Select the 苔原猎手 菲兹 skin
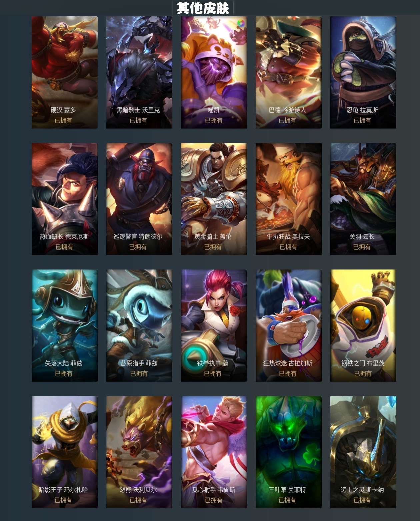This screenshot has width=420, height=521. point(139,325)
